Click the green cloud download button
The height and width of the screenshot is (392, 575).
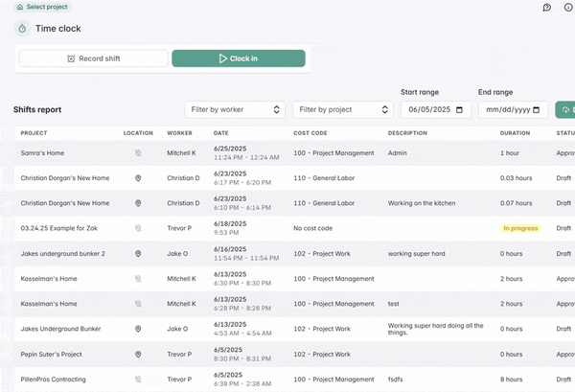(x=565, y=109)
